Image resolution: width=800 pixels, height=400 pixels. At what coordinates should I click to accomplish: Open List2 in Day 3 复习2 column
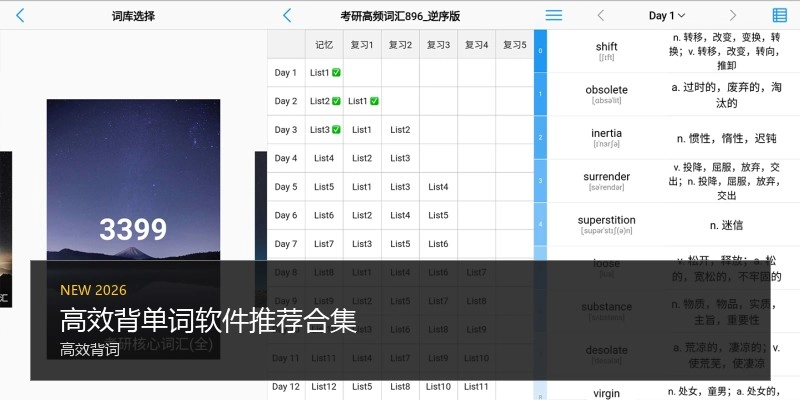pos(400,130)
